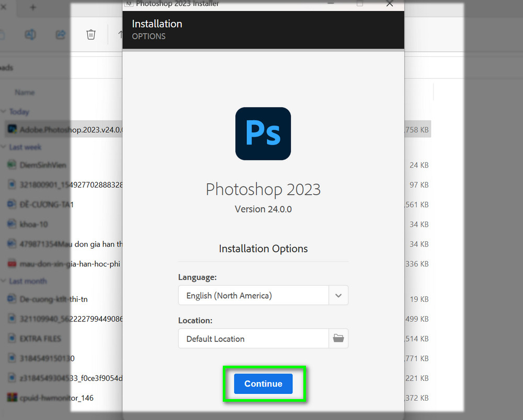Click the rename icon in File Explorer toolbar
This screenshot has width=523, height=420.
(x=30, y=34)
